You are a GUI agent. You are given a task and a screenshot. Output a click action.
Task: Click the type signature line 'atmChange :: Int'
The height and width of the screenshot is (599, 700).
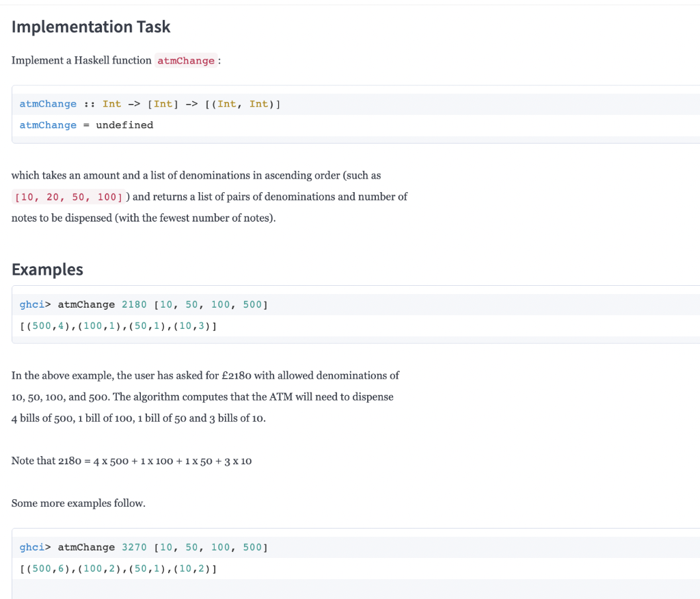150,104
